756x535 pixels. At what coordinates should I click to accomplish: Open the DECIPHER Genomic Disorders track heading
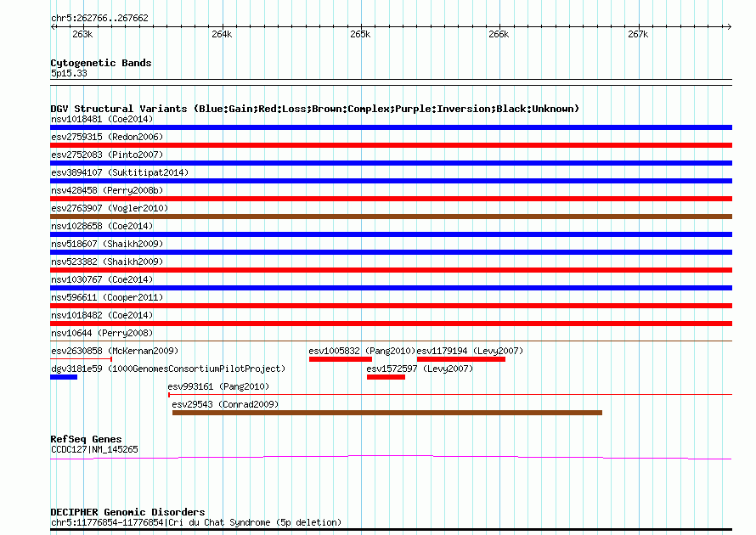coord(127,512)
